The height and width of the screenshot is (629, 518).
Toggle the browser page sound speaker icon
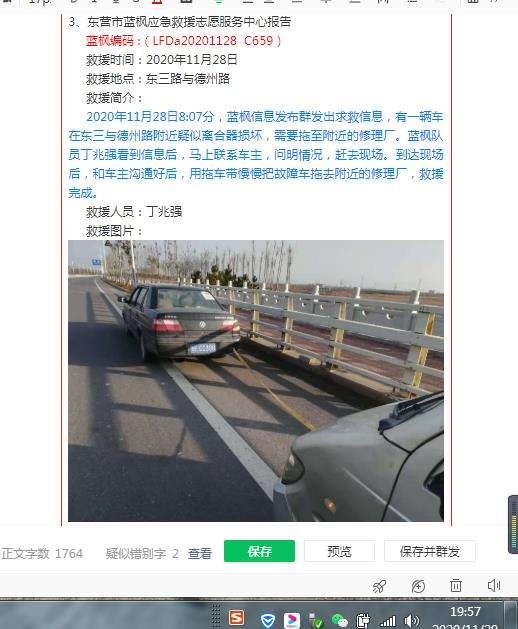(494, 586)
